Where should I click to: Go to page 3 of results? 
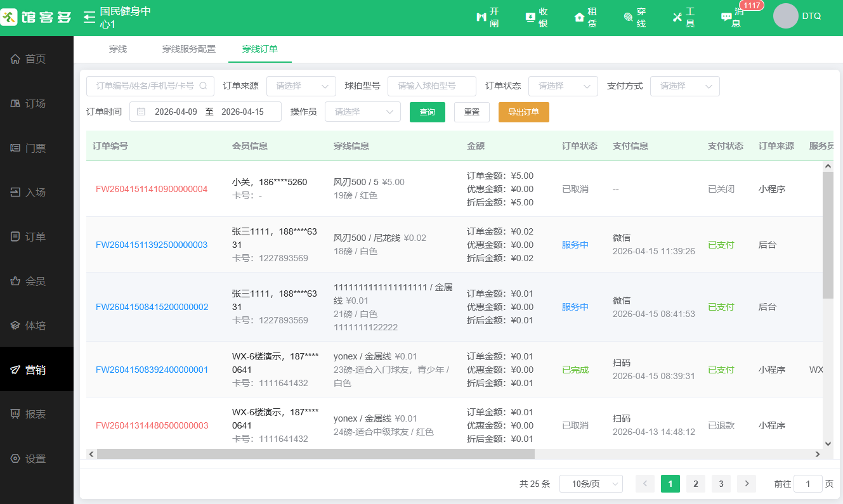[721, 483]
